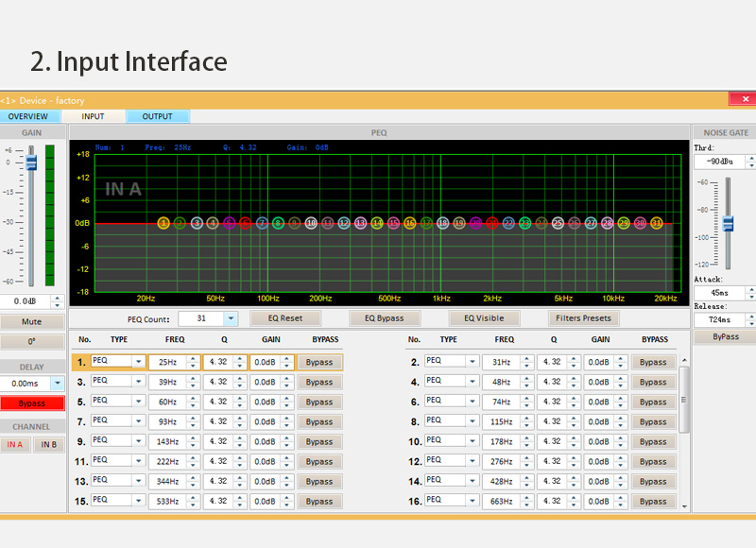The image size is (756, 548).
Task: Click the Q field of band 4
Action: 551,382
